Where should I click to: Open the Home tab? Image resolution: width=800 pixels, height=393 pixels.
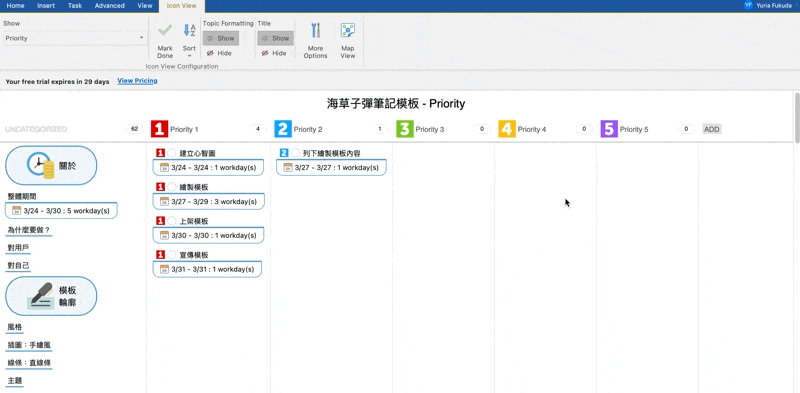click(15, 6)
